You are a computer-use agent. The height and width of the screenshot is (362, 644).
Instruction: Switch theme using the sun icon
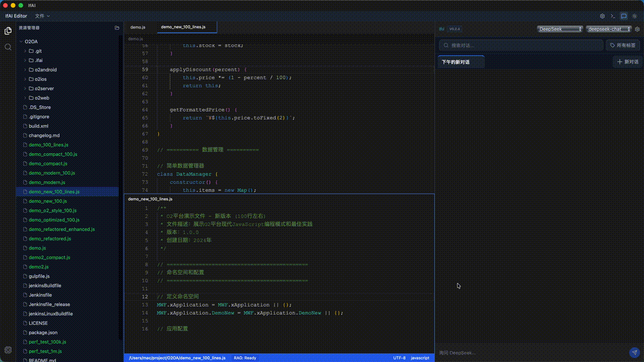click(635, 16)
